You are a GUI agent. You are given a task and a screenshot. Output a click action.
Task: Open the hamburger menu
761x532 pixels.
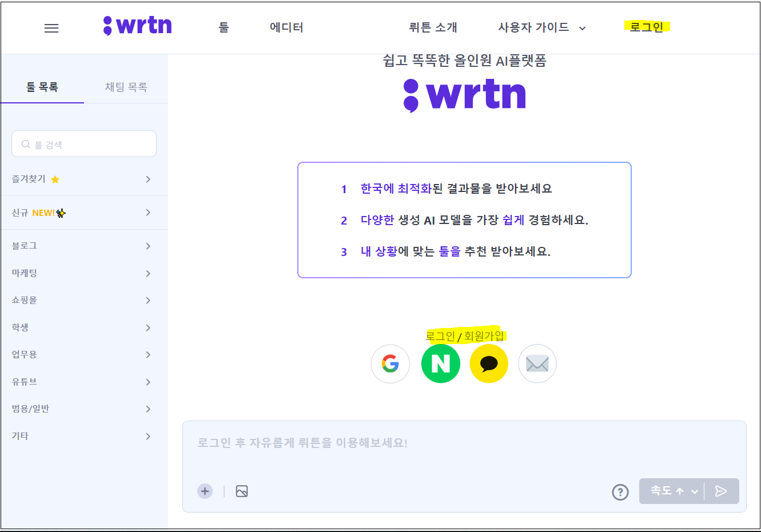51,27
